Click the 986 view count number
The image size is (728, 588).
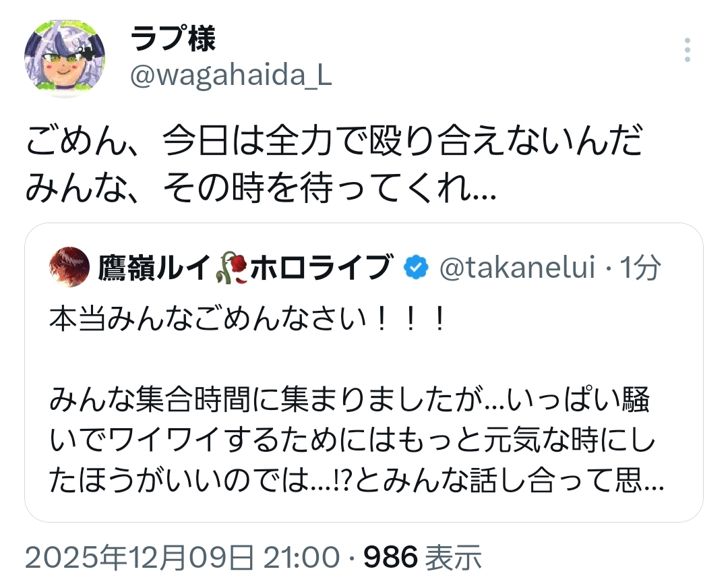pos(391,558)
